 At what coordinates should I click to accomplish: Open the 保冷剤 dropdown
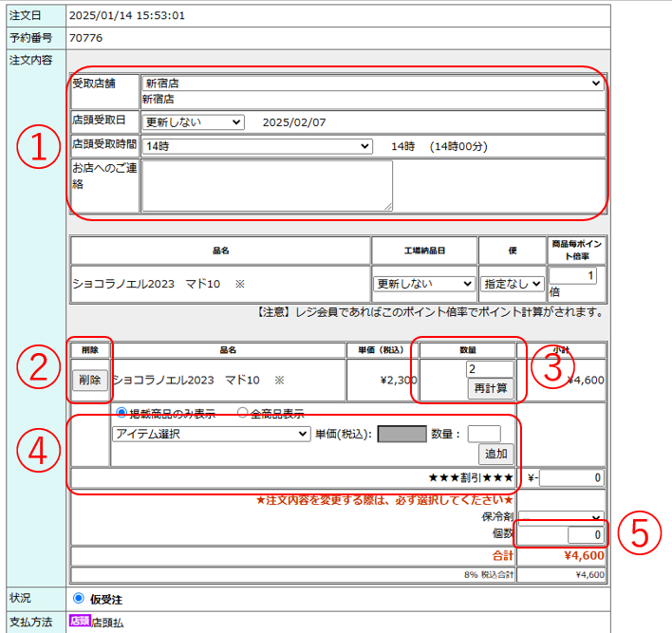[560, 518]
